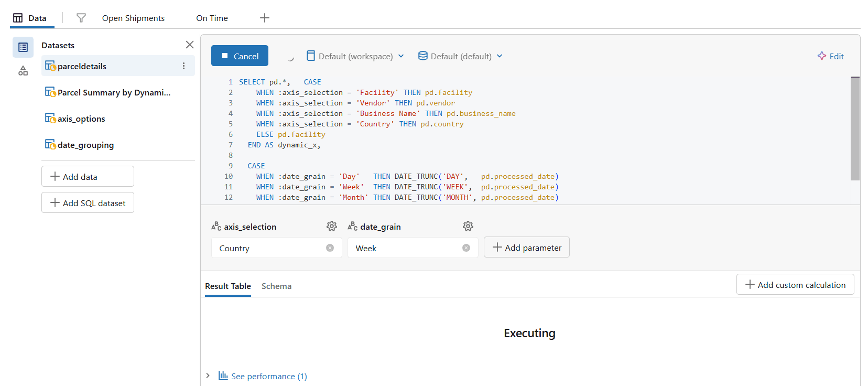868x386 pixels.
Task: Click the DATE_TRUNC('MONTH' code line
Action: pos(407,197)
